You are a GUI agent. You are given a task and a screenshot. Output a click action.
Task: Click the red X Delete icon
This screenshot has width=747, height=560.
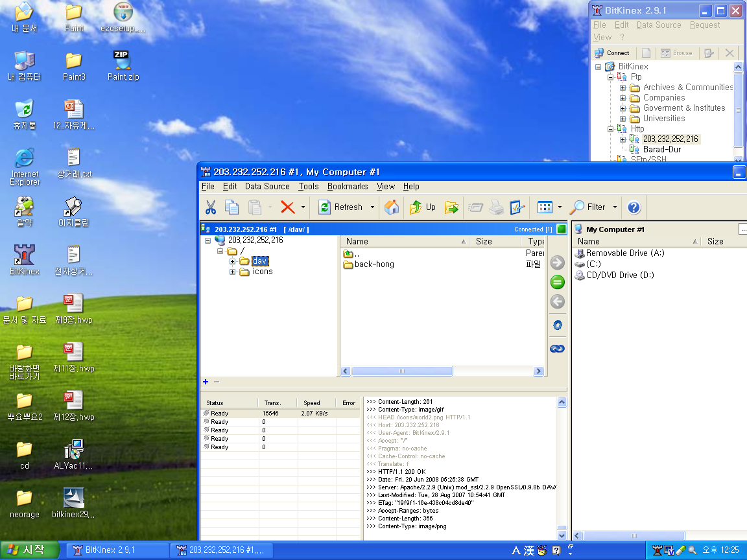(x=287, y=207)
